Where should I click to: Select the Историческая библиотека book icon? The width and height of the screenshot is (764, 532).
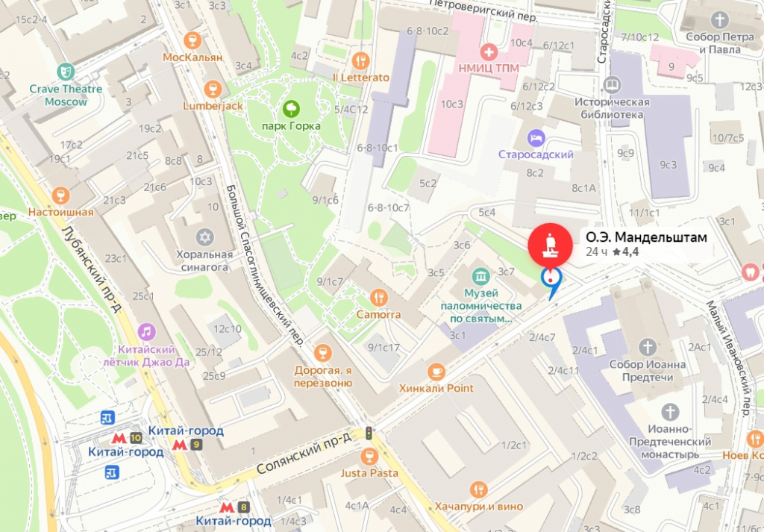click(612, 85)
